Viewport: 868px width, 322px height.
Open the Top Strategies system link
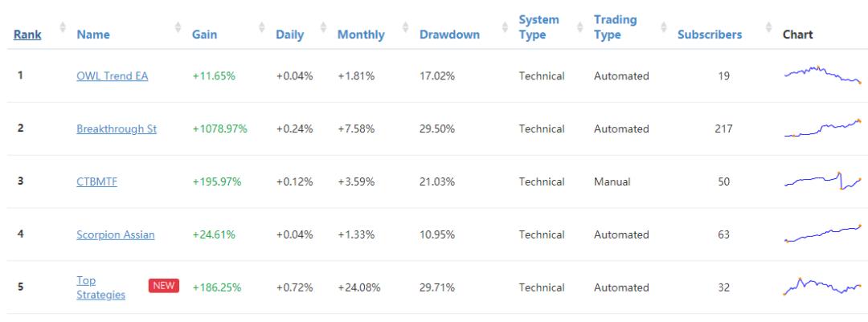[x=100, y=287]
